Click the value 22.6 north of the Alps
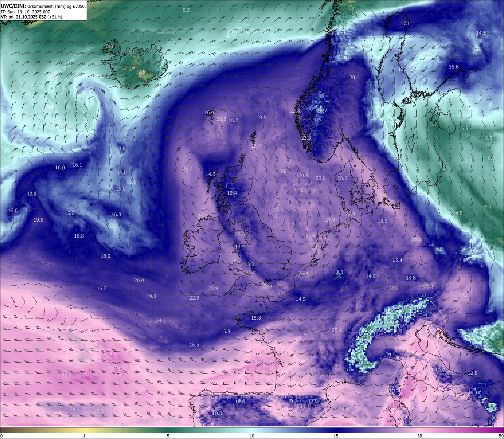 (x=393, y=289)
